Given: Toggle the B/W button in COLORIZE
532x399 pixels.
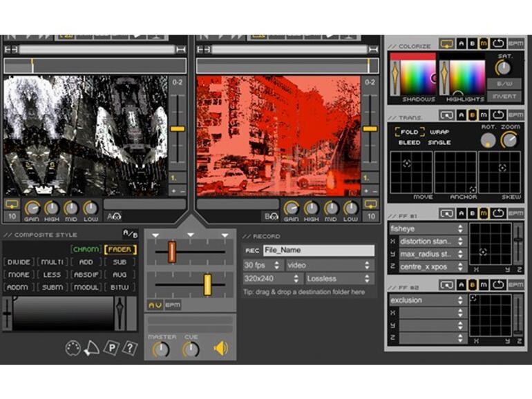Looking at the screenshot, I should pyautogui.click(x=504, y=84).
